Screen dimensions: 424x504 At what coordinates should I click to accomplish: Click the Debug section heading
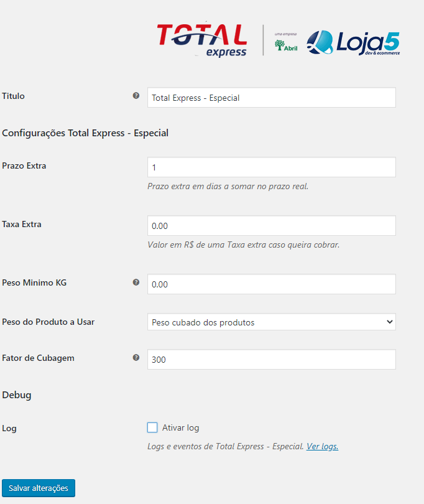click(x=17, y=395)
